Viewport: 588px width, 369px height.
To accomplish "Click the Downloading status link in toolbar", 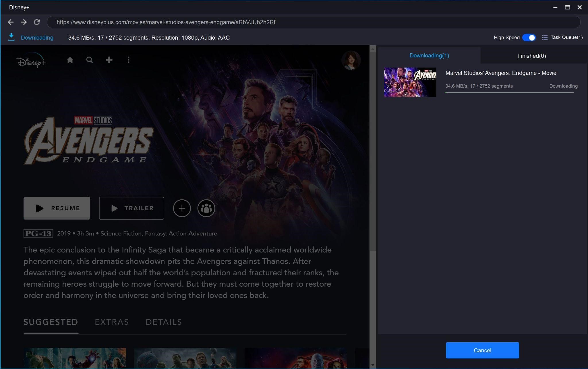I will 37,38.
